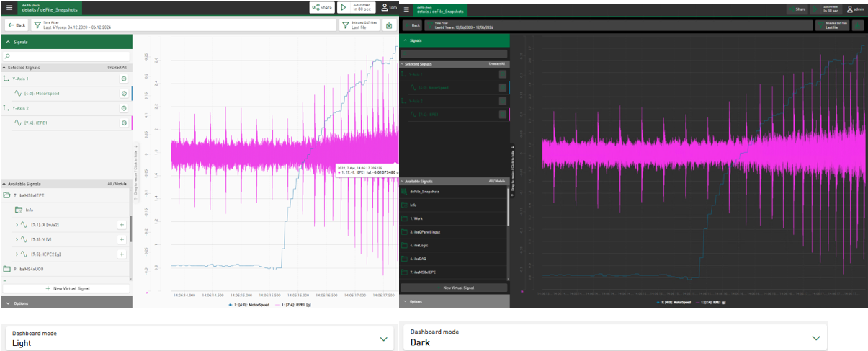Image resolution: width=868 pixels, height=351 pixels.
Task: Toggle Y-Axis 1 settings circle, light panel
Action: pyautogui.click(x=124, y=79)
